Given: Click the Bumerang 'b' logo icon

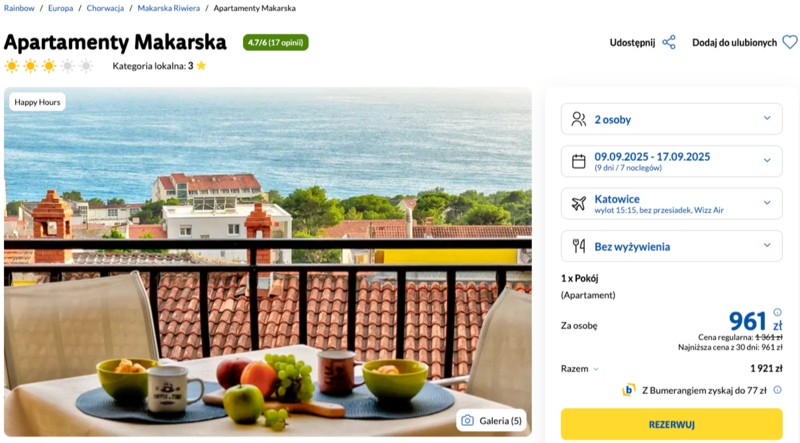Looking at the screenshot, I should coord(629,390).
